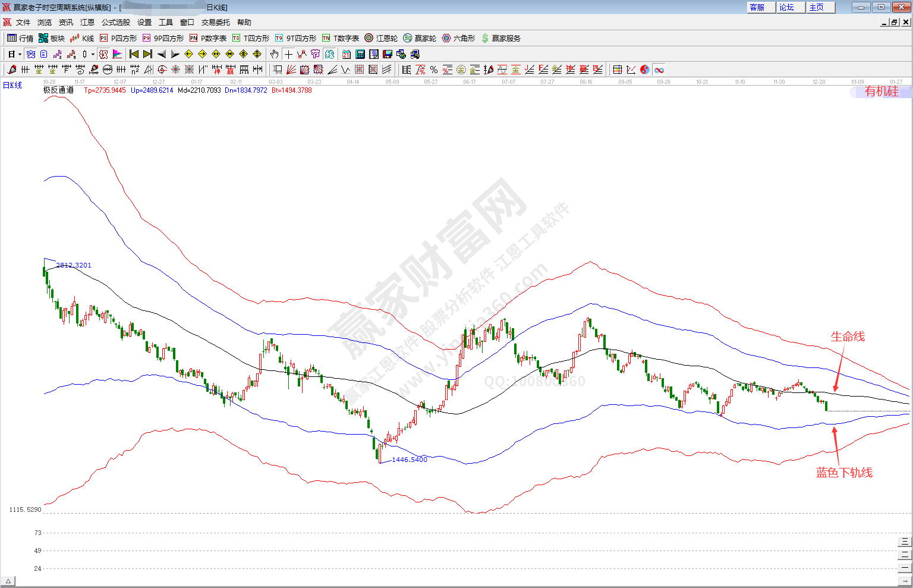The image size is (913, 588).
Task: Toggle the blue infinity symbol button
Action: click(x=659, y=70)
